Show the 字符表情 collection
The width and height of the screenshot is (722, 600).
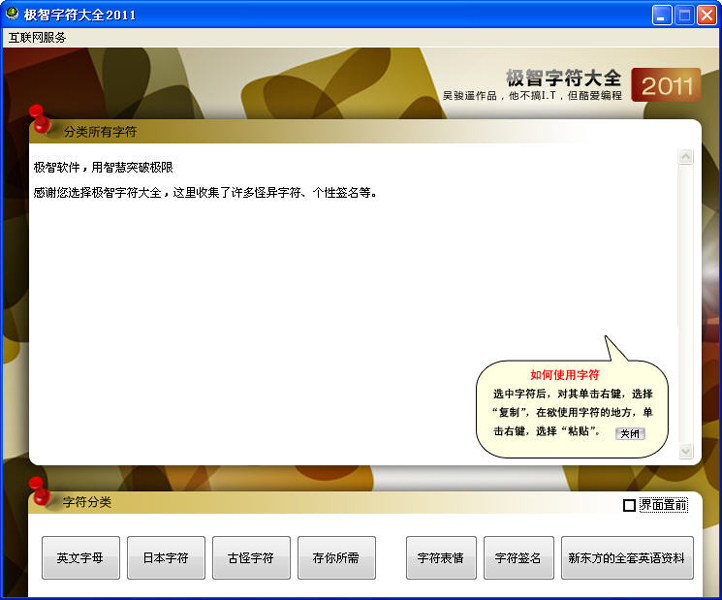pyautogui.click(x=441, y=558)
